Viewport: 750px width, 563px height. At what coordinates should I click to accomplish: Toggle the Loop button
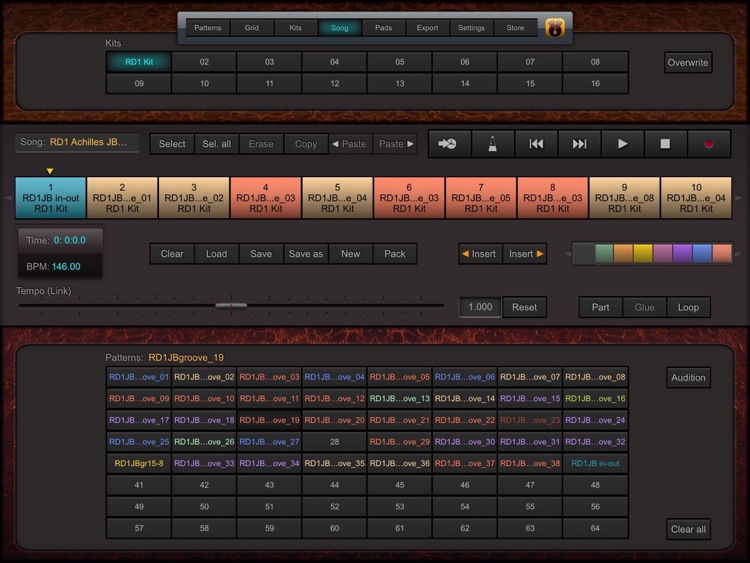688,307
